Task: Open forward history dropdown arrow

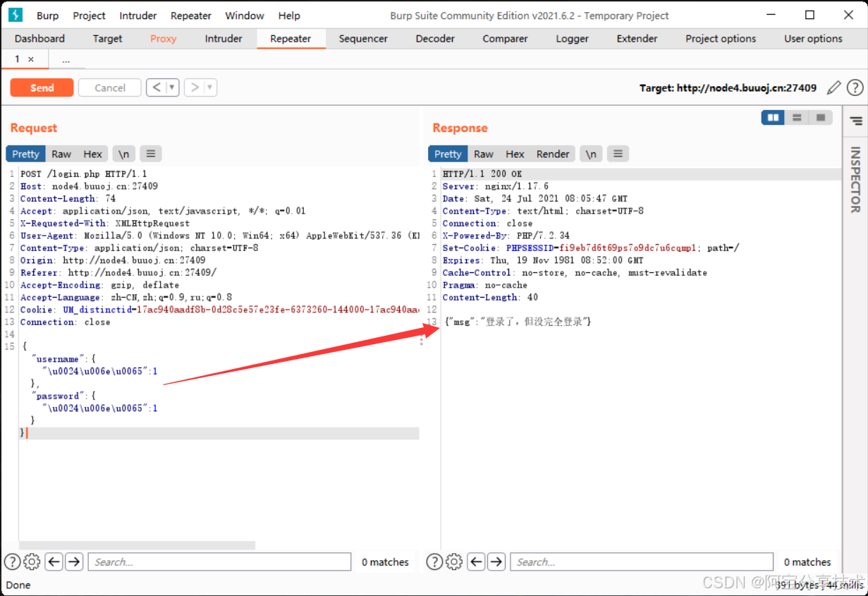Action: (209, 87)
